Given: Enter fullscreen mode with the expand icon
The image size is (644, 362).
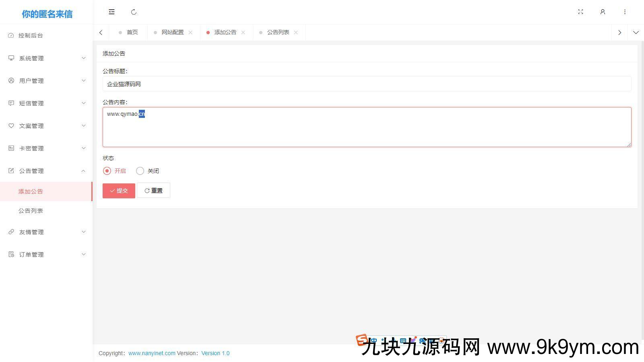Looking at the screenshot, I should [580, 12].
